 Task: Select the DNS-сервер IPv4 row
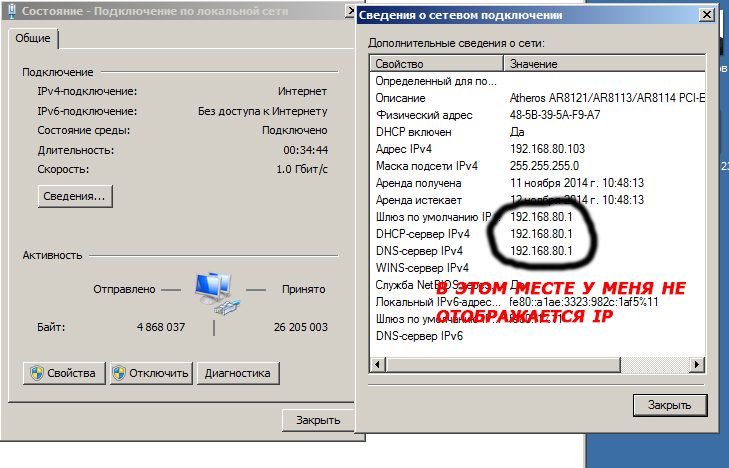click(x=538, y=251)
